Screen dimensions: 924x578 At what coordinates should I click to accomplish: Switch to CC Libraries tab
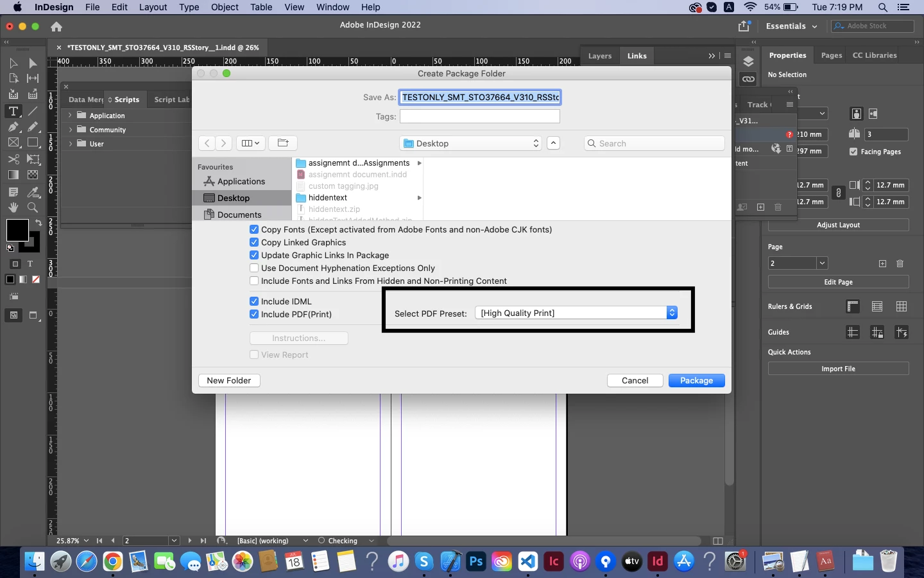[875, 55]
